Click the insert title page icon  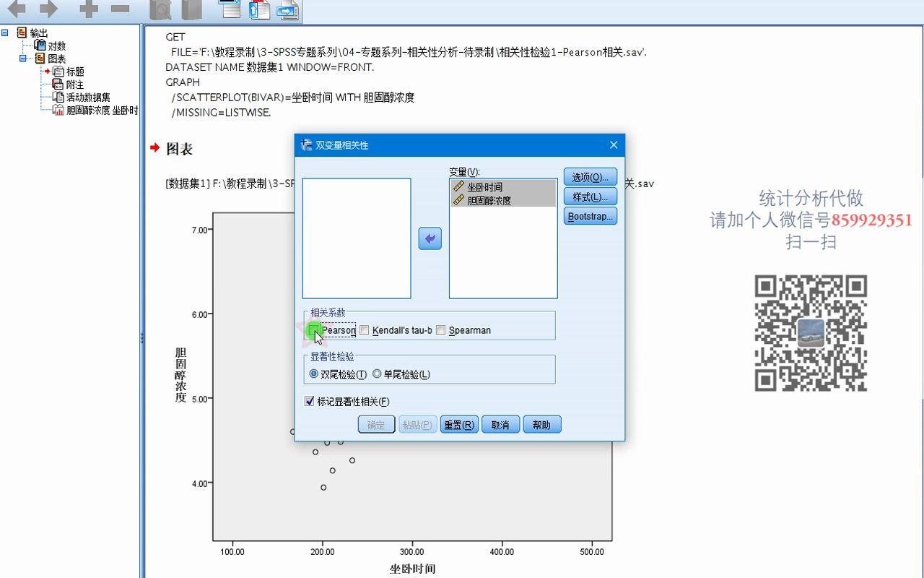tap(258, 9)
